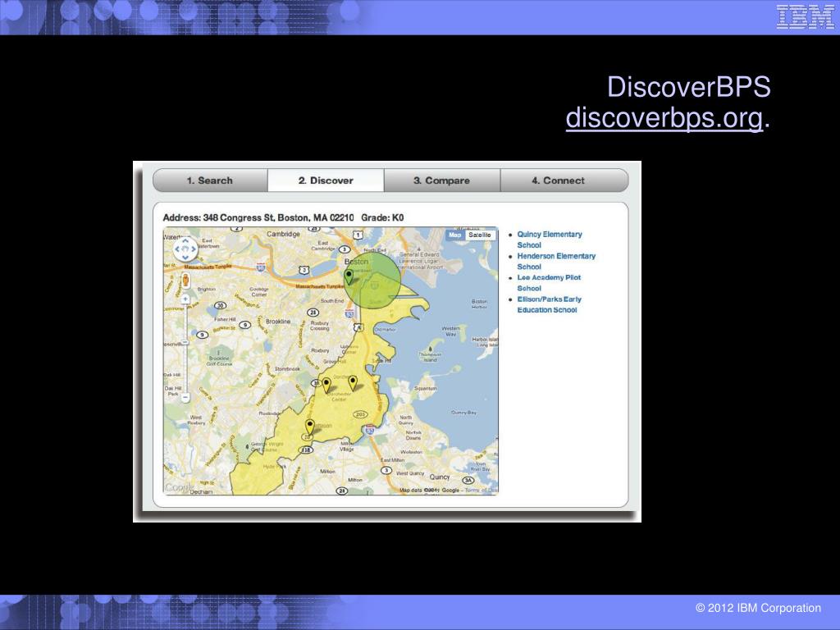Click the IBM logo
The width and height of the screenshot is (840, 630).
coord(806,16)
